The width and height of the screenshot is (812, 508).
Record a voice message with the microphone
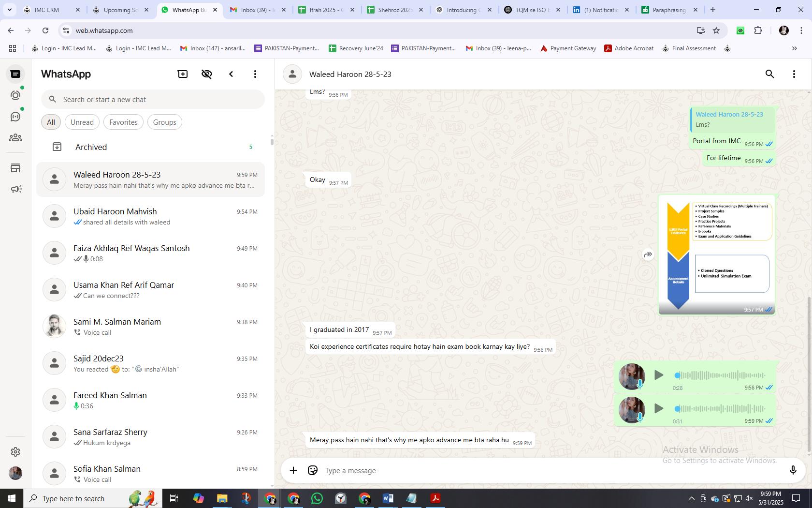point(793,470)
